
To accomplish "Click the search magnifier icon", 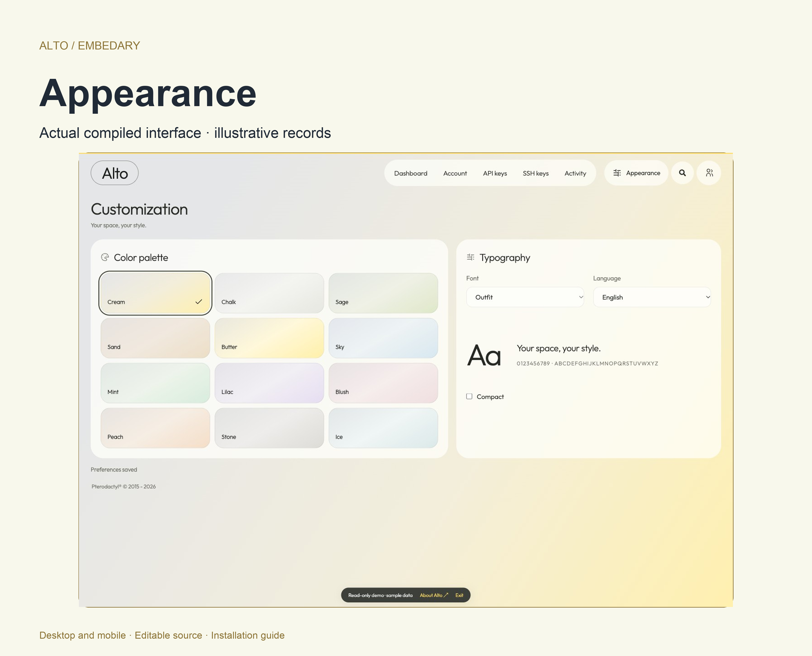I will [x=682, y=173].
